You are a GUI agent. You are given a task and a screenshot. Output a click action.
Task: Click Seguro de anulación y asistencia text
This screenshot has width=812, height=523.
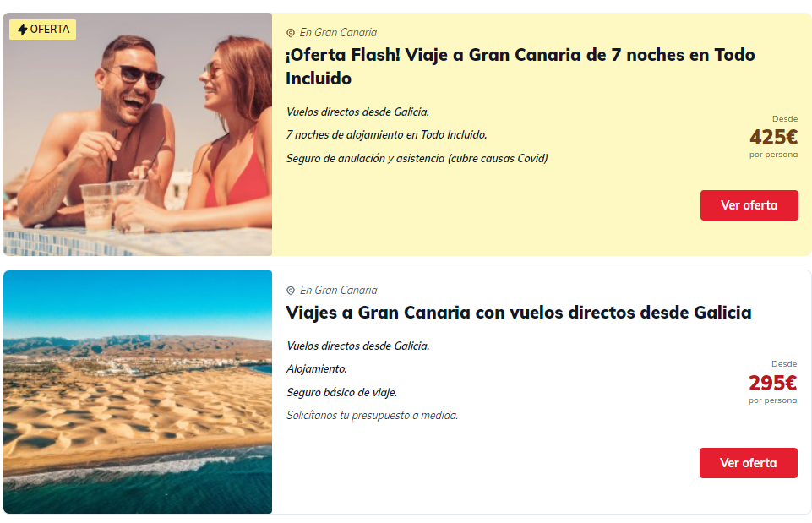[x=417, y=159]
